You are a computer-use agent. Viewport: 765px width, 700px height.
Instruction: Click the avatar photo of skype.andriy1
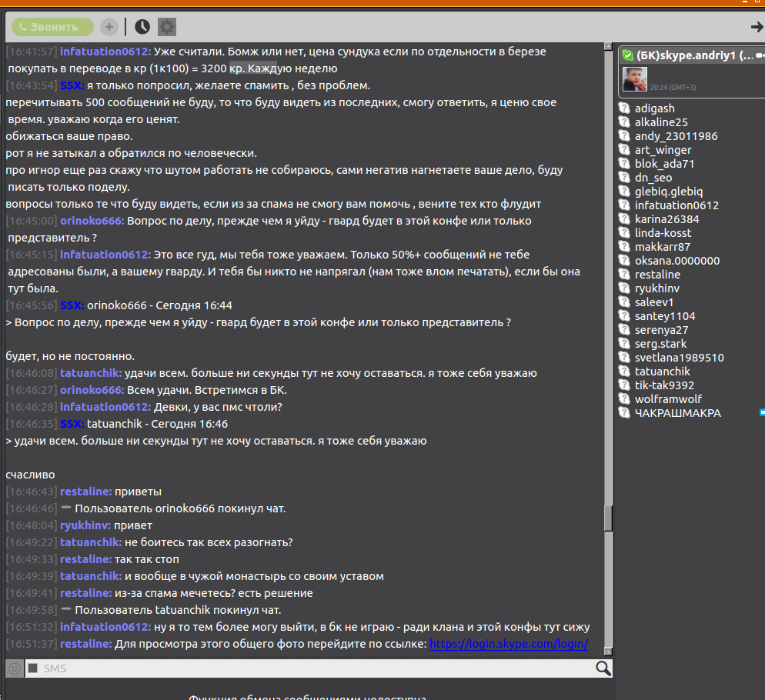(x=635, y=79)
